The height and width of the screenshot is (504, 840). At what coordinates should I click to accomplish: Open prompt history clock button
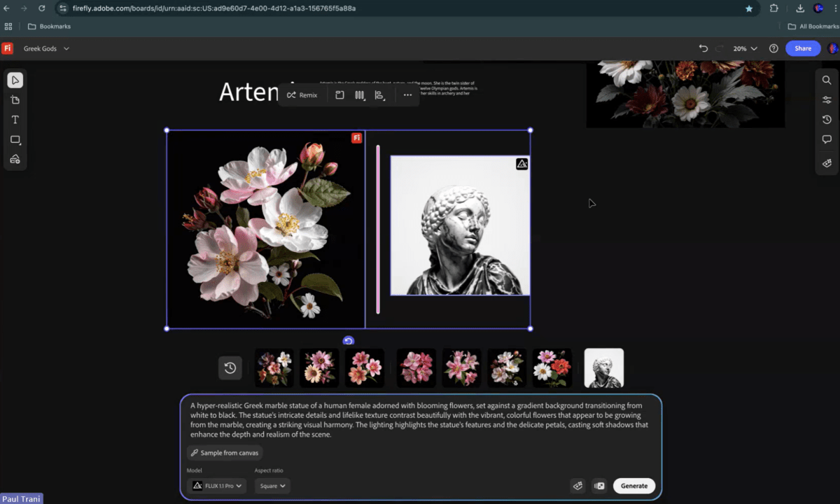tap(230, 368)
